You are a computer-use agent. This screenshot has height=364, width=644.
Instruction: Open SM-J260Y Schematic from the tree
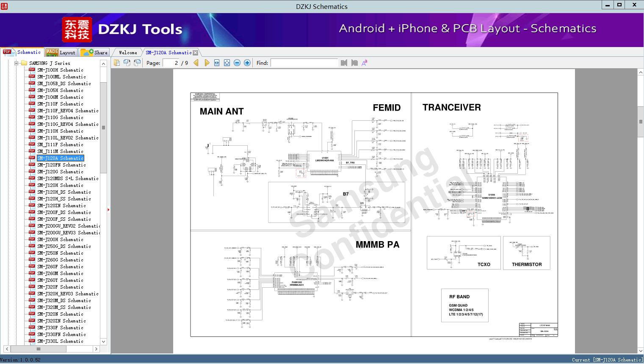(60, 280)
